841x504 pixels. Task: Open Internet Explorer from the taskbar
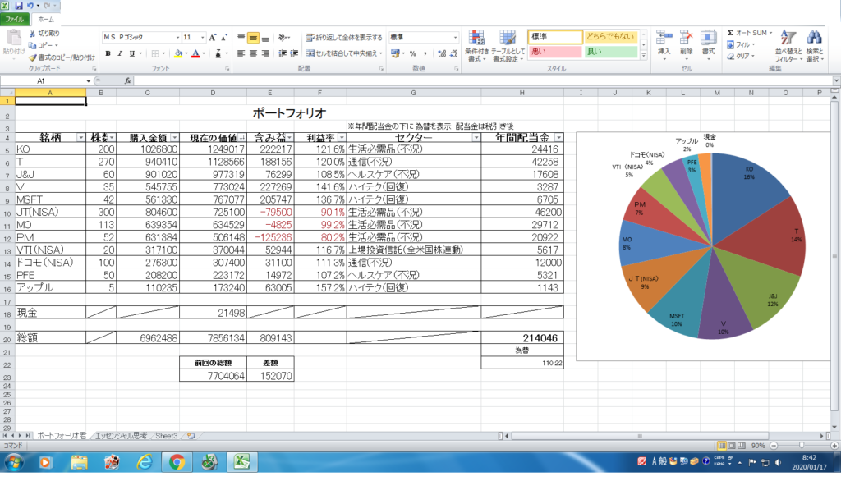pos(145,461)
